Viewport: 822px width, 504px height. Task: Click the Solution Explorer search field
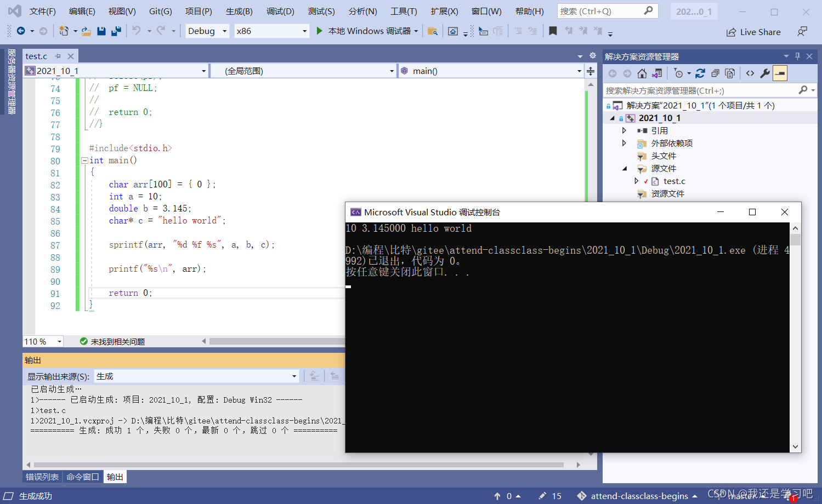point(710,90)
